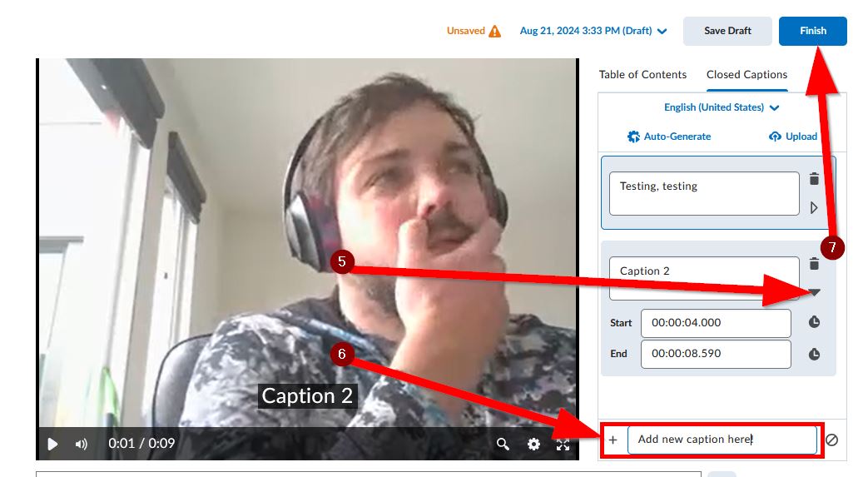The height and width of the screenshot is (477, 868).
Task: Switch to Table of Contents tab
Action: [x=642, y=74]
